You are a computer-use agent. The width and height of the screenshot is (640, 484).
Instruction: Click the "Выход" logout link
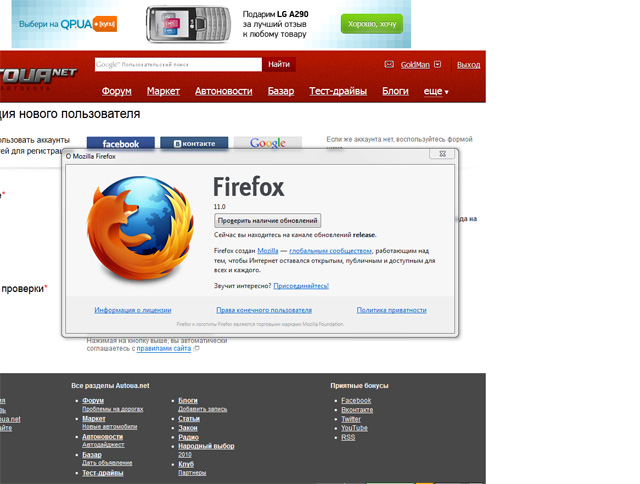click(x=468, y=65)
